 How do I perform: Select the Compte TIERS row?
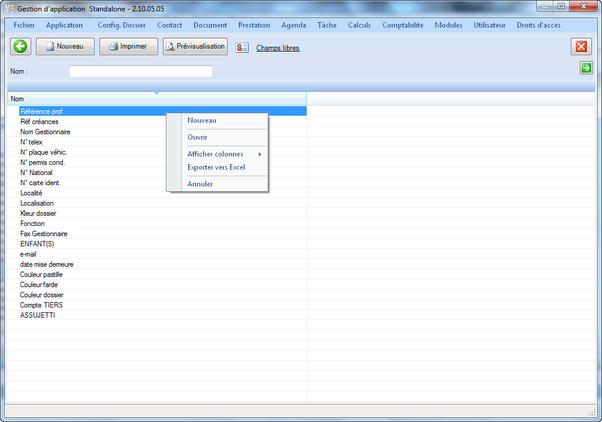coord(41,305)
